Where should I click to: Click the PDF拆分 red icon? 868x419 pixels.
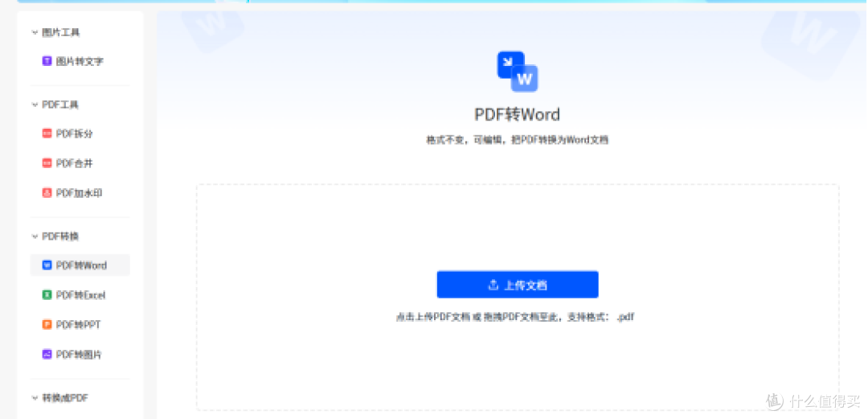47,134
